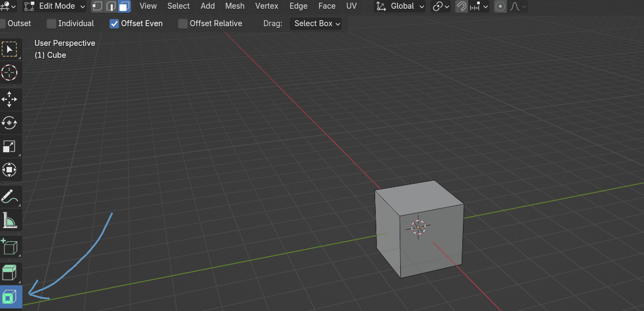Pick the Scale tool
The image size is (644, 311).
pyautogui.click(x=9, y=146)
